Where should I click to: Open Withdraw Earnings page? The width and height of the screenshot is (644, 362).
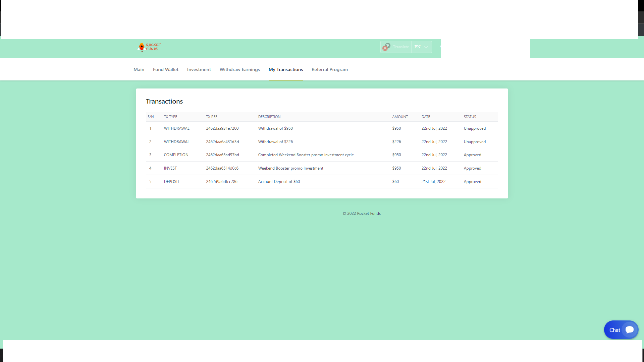coord(239,69)
